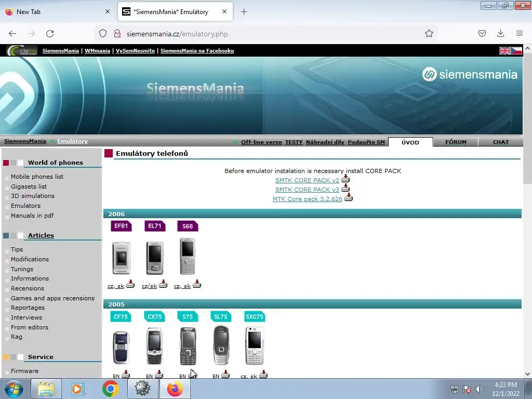Click the SMTK CORE PACK v2 link
Screen dimensions: 532x399
[x=307, y=180]
